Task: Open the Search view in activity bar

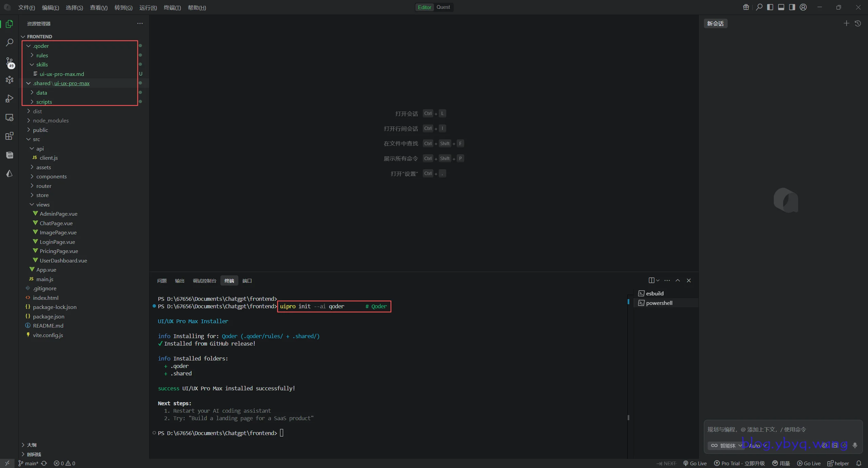Action: point(9,42)
